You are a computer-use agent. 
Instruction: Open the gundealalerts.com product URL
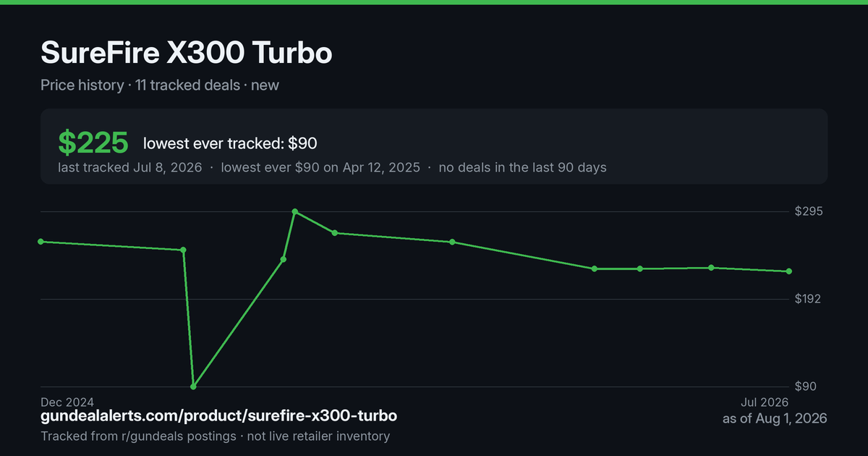point(218,416)
